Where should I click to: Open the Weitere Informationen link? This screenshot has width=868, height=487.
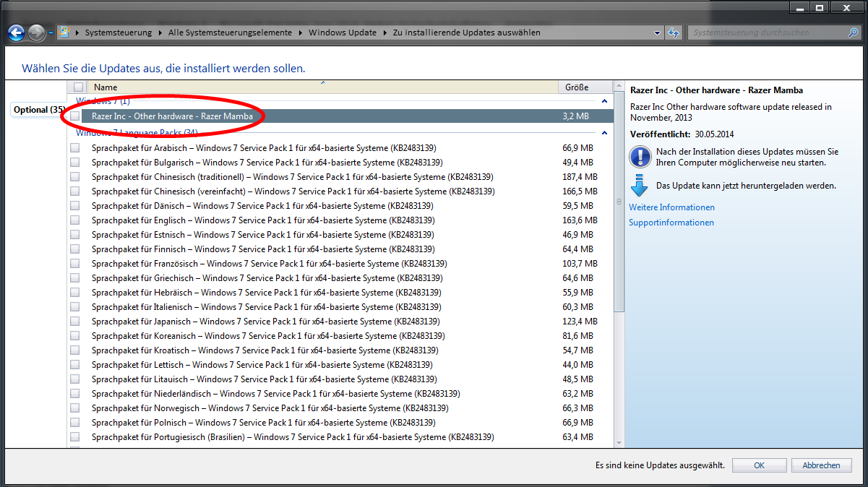[x=671, y=207]
